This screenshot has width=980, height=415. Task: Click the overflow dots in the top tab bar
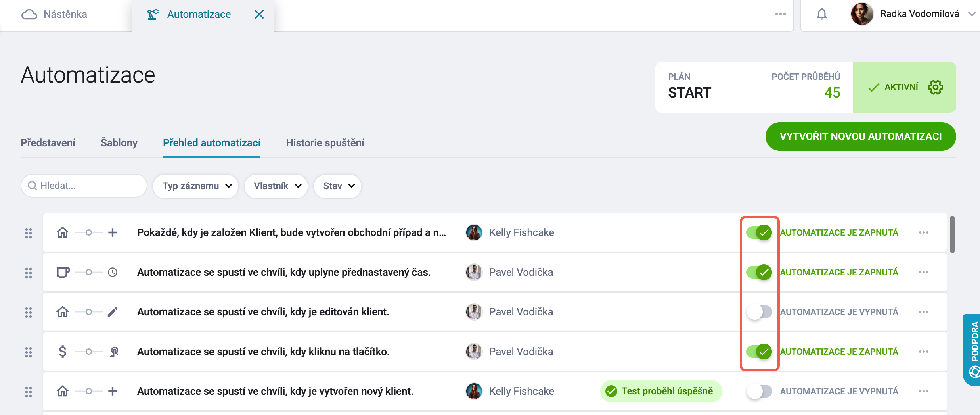781,14
